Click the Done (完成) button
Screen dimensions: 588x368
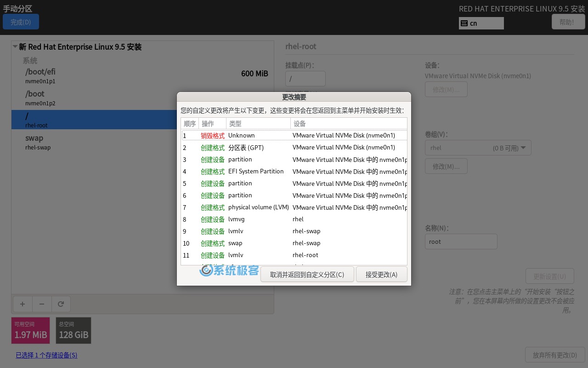[21, 22]
